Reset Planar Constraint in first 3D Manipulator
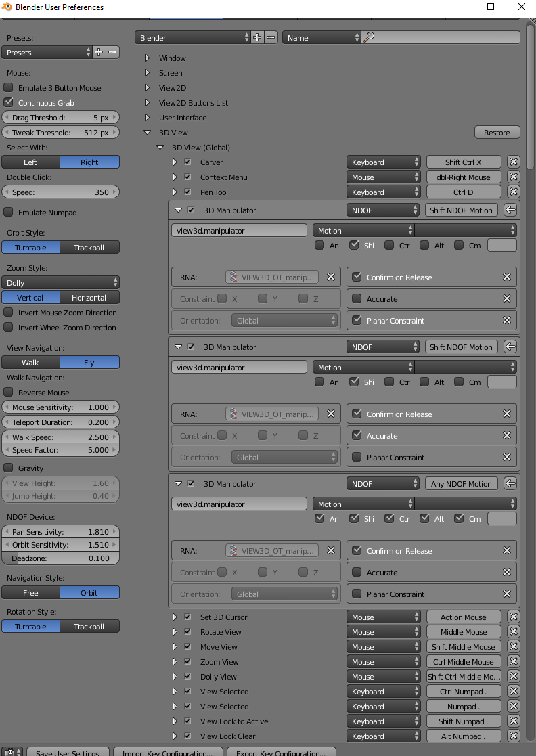536x756 pixels. pos(507,321)
